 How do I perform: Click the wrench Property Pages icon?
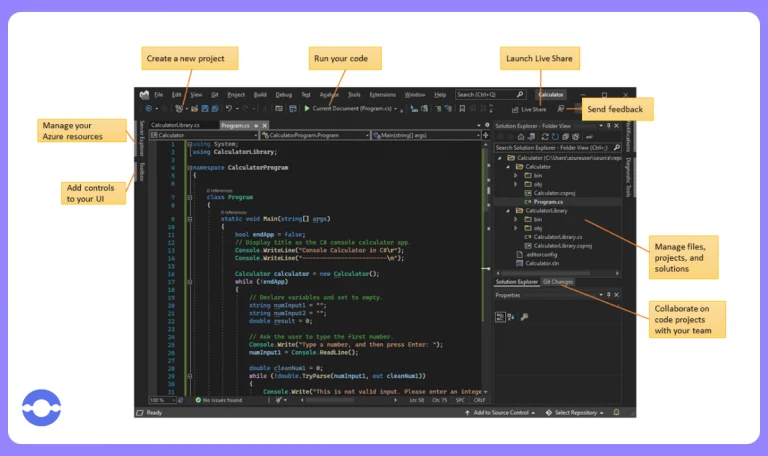point(524,317)
